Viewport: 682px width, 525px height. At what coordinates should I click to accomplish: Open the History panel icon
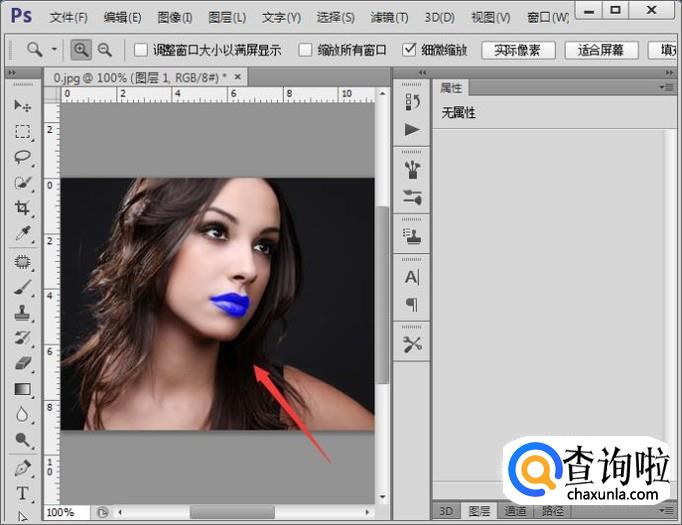point(412,102)
